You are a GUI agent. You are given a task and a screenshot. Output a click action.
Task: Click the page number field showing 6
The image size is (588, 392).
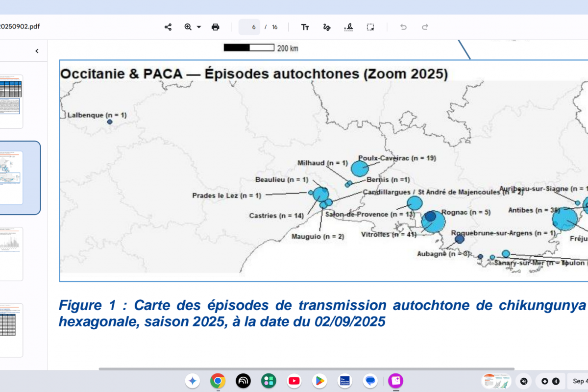pyautogui.click(x=249, y=27)
